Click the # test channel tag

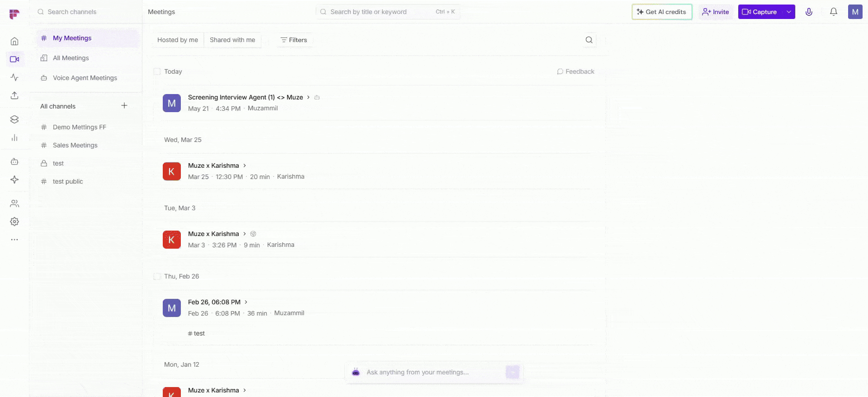click(x=196, y=333)
